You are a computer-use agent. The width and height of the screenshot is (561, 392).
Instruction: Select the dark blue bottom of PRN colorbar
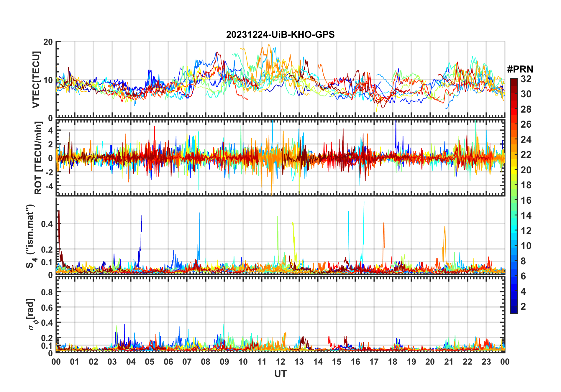[x=514, y=310]
